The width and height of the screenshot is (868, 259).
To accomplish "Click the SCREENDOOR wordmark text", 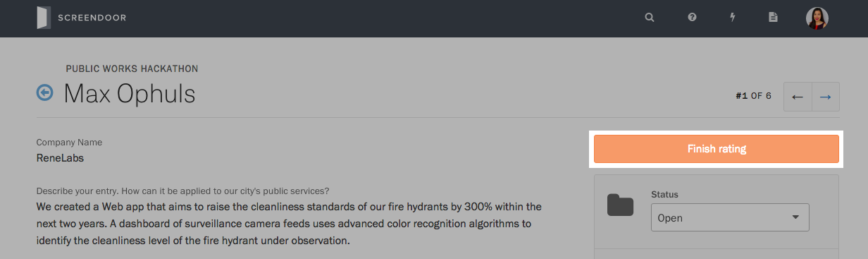I will [92, 18].
